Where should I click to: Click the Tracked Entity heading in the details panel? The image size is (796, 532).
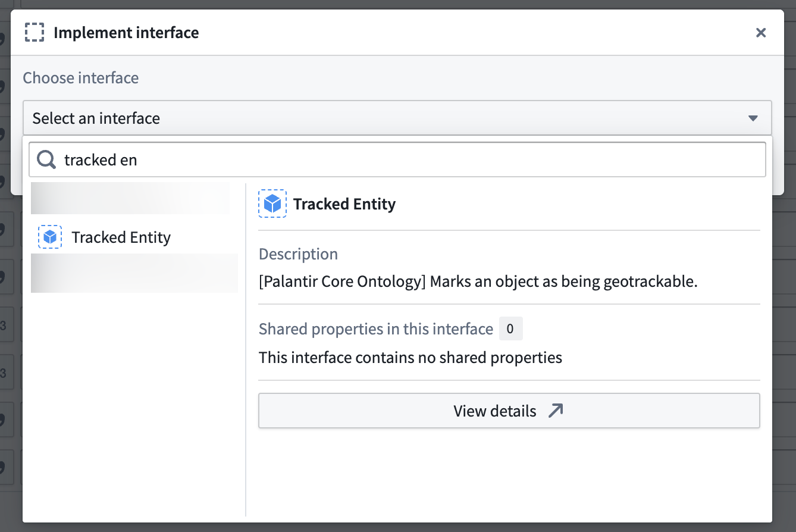pos(344,204)
